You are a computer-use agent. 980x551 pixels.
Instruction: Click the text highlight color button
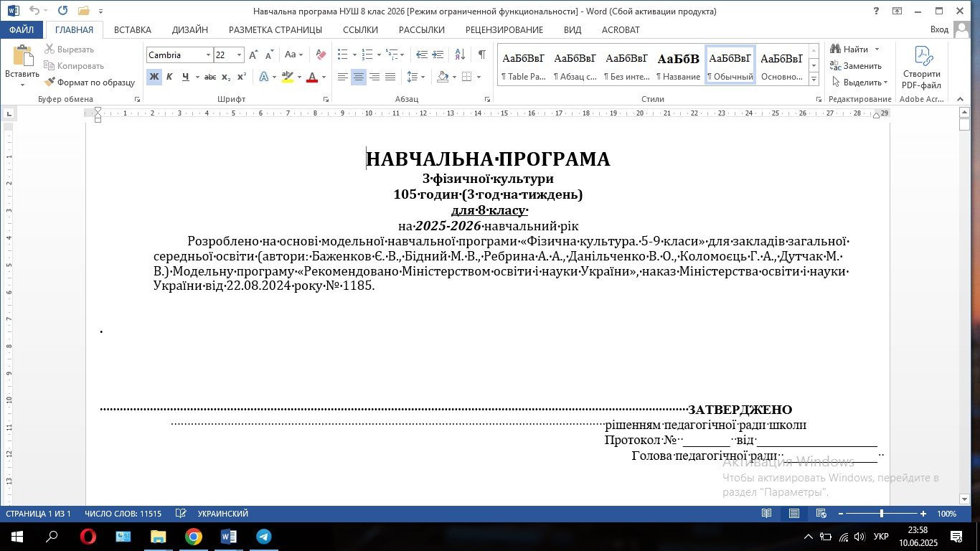point(287,77)
